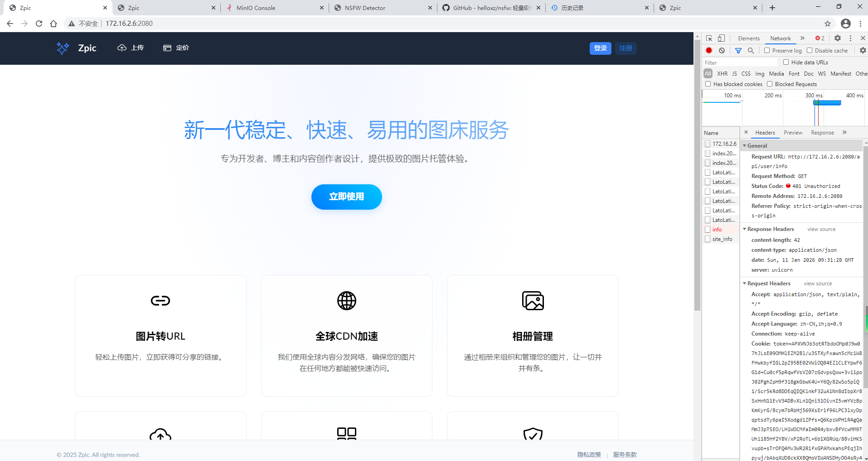This screenshot has width=868, height=461.
Task: Open the network filter bar
Action: pyautogui.click(x=738, y=50)
